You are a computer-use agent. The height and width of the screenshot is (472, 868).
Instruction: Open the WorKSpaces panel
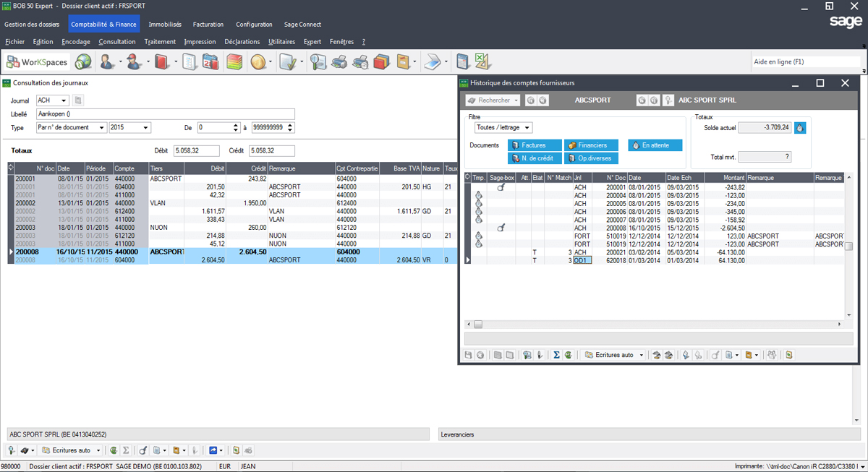pos(38,62)
